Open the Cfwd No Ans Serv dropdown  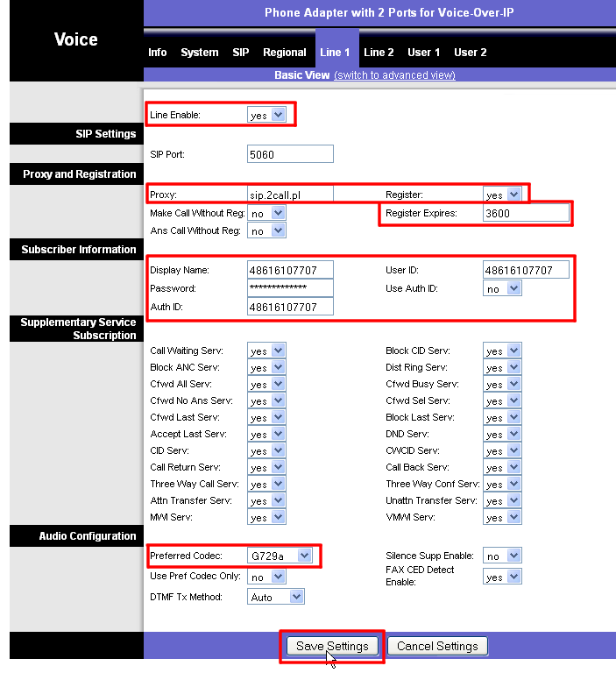266,400
